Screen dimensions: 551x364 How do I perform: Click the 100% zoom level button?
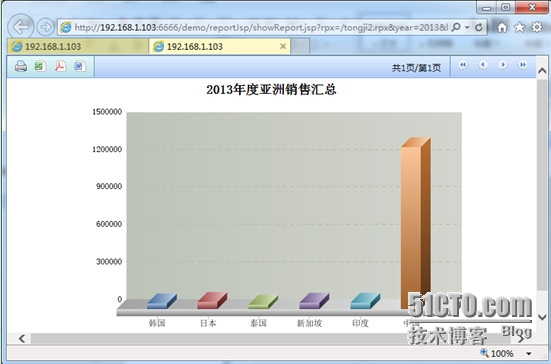498,353
